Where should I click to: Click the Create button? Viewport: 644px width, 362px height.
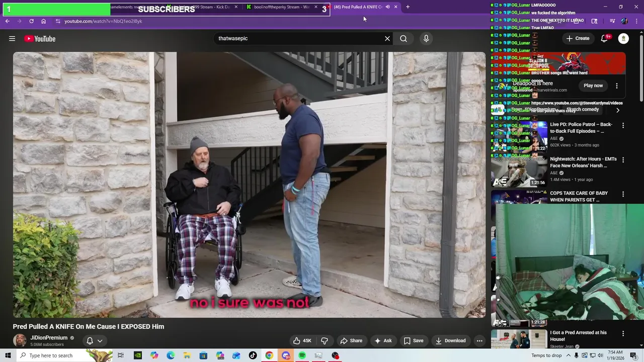click(578, 38)
